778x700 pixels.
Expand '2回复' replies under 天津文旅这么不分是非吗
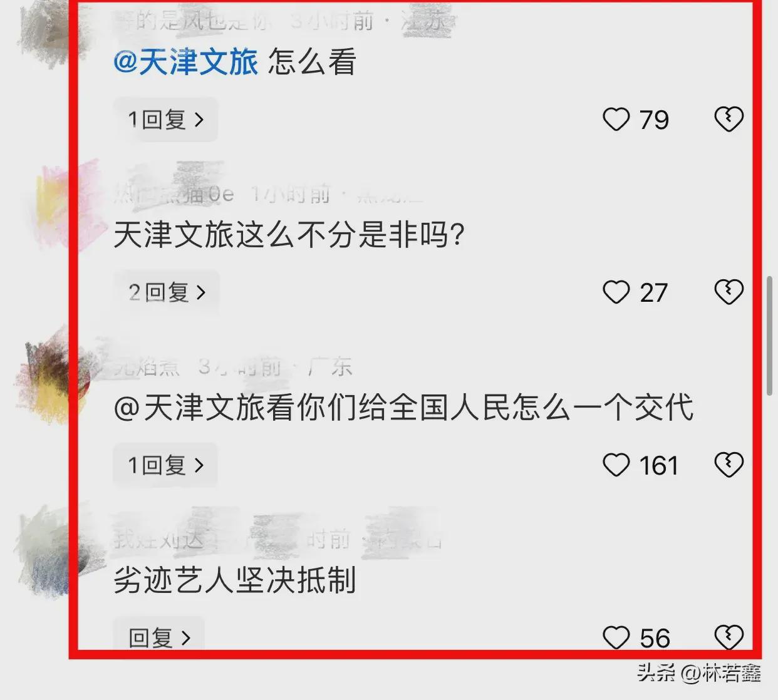[x=167, y=292]
